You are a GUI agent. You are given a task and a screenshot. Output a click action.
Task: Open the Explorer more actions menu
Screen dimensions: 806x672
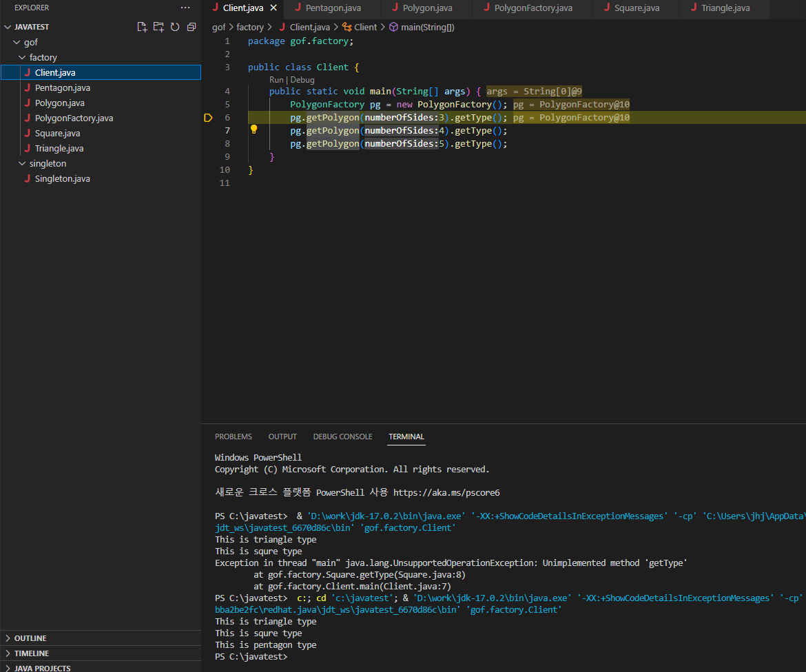[x=185, y=8]
